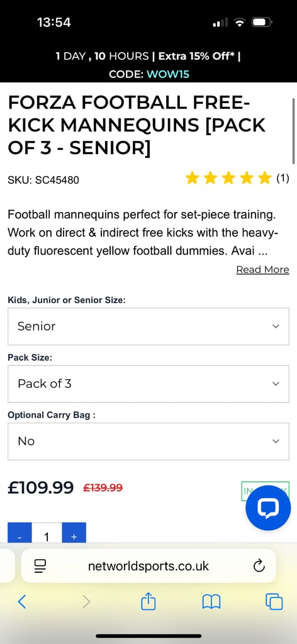The image size is (297, 644).
Task: Open the Safari share sheet icon
Action: tap(148, 602)
